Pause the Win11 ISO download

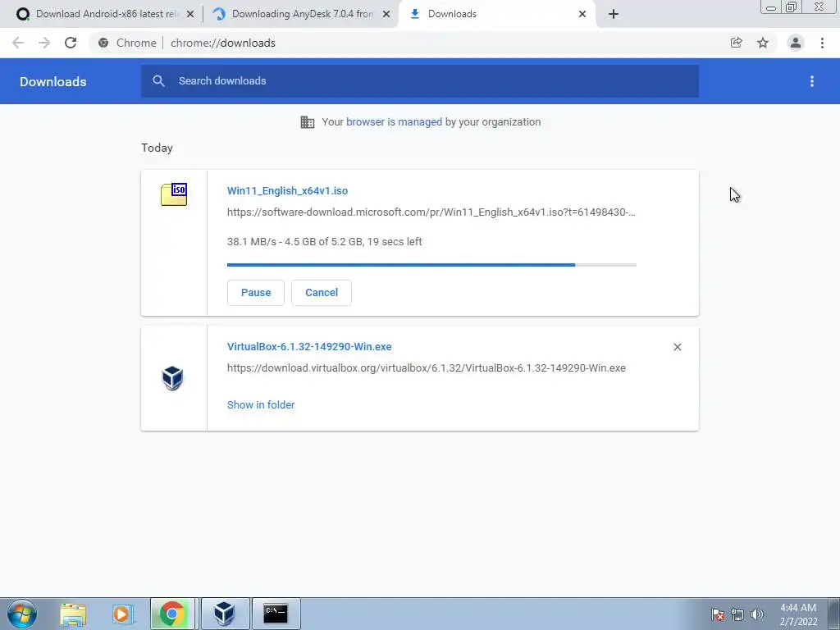click(256, 293)
